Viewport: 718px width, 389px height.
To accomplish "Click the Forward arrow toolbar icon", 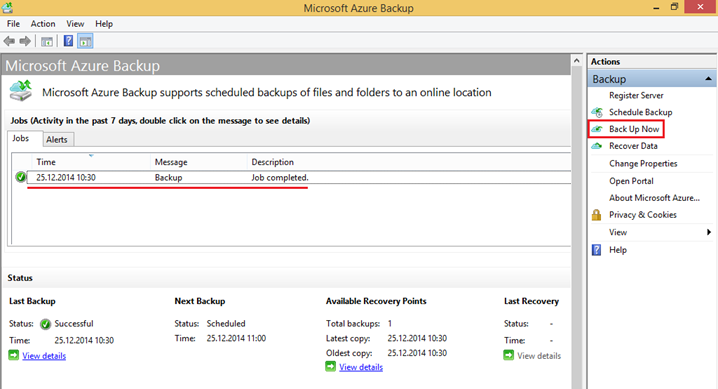I will [25, 41].
